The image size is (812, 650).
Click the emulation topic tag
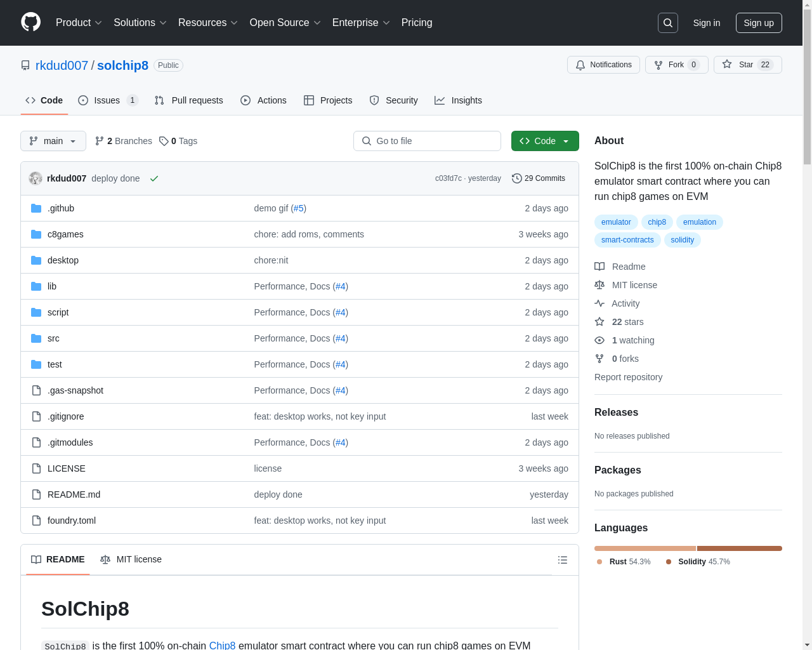[700, 222]
